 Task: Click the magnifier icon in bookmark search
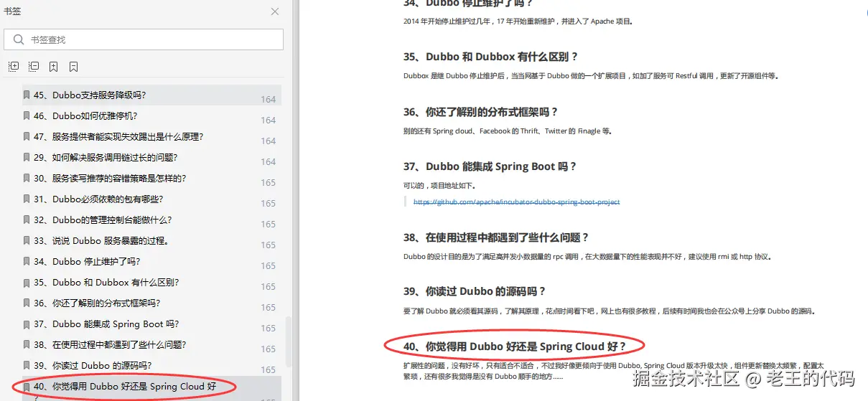pyautogui.click(x=18, y=39)
